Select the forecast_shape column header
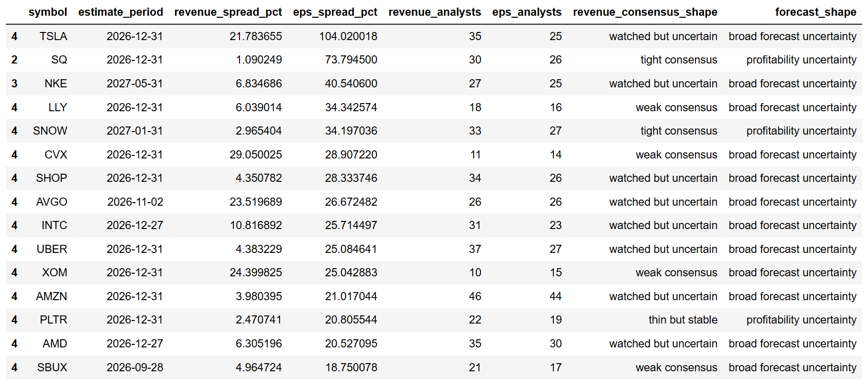Image resolution: width=868 pixels, height=386 pixels. click(816, 12)
